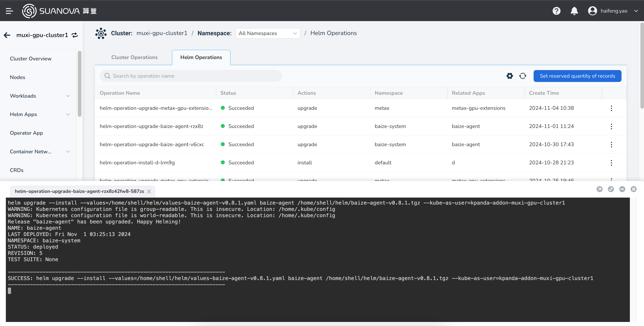Click the three-dot menu for baize-agent-rzx8z
Screen dimensions: 644x326
point(611,126)
